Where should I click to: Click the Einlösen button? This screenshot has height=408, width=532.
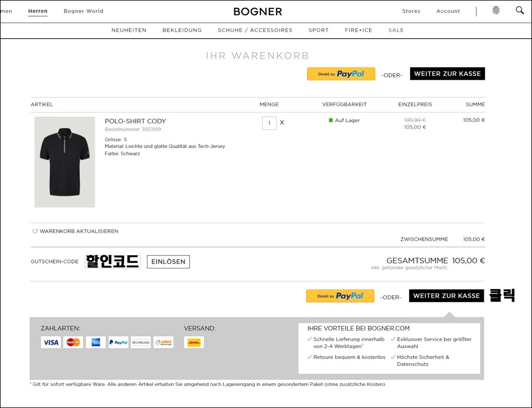(168, 262)
